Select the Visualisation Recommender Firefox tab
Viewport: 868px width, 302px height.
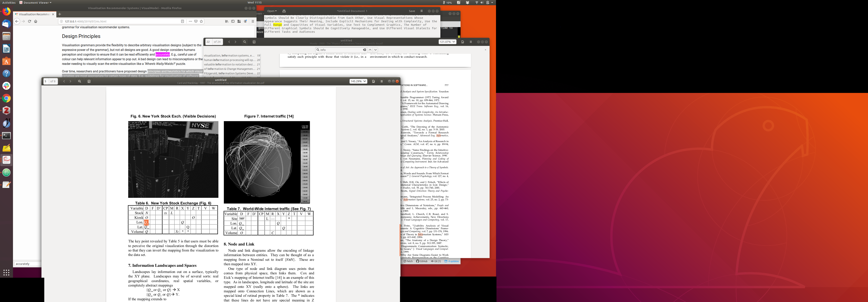tap(34, 14)
